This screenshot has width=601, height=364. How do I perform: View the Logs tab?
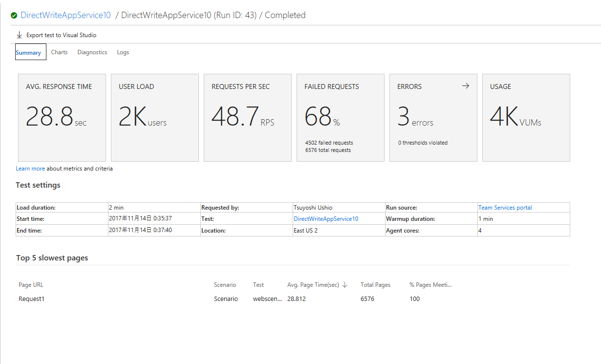pos(123,52)
